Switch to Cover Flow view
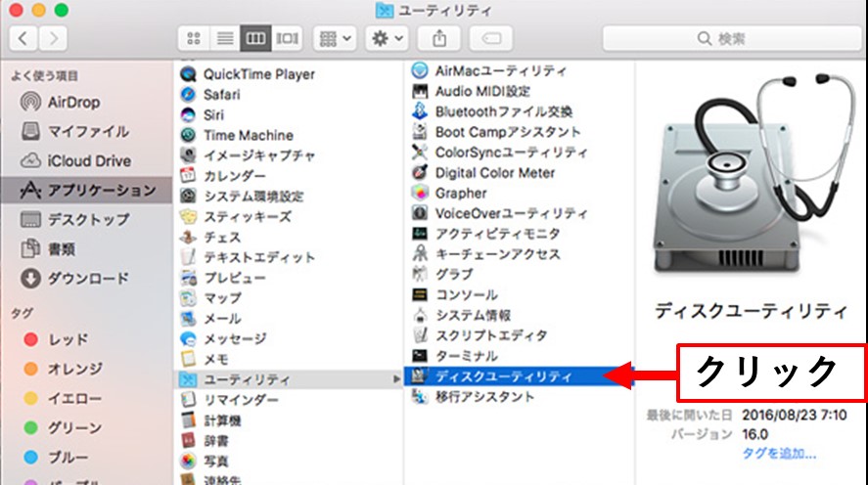The image size is (868, 485). coord(287,39)
